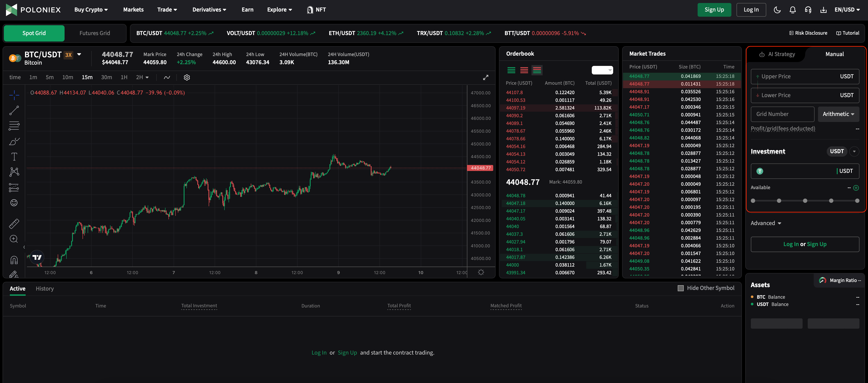Check Hide Other Symbol box
The width and height of the screenshot is (868, 383).
point(680,288)
